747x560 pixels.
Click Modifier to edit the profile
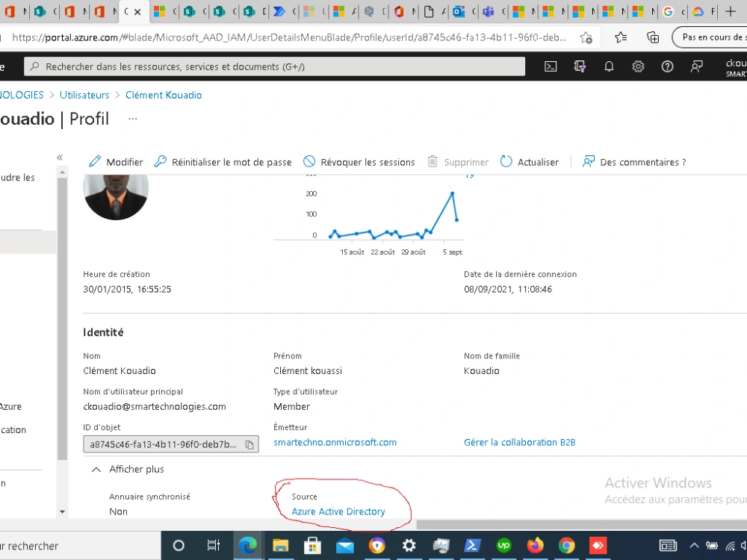click(x=116, y=162)
